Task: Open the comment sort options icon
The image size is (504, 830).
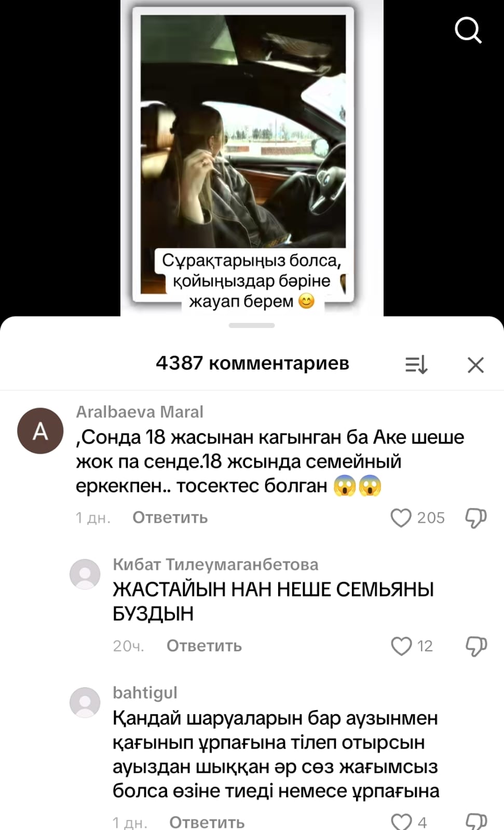Action: click(416, 364)
